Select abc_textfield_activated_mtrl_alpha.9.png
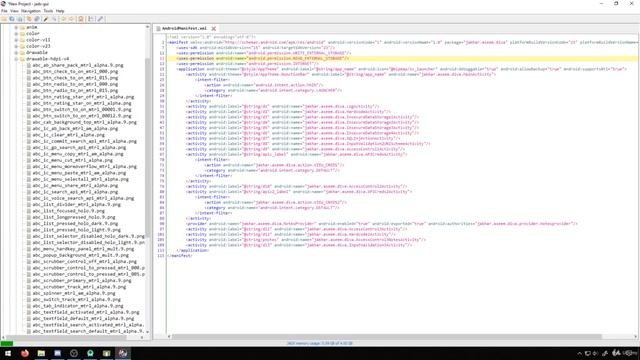 (x=86, y=312)
